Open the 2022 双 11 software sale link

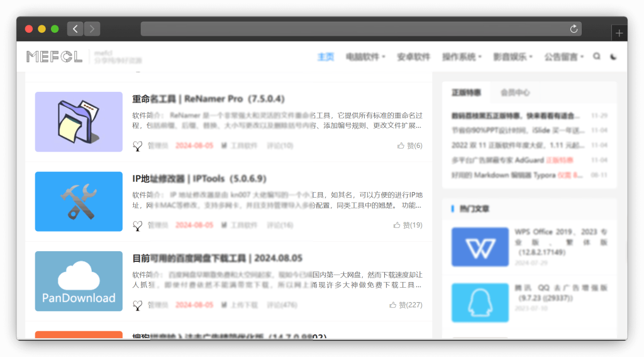tap(518, 145)
